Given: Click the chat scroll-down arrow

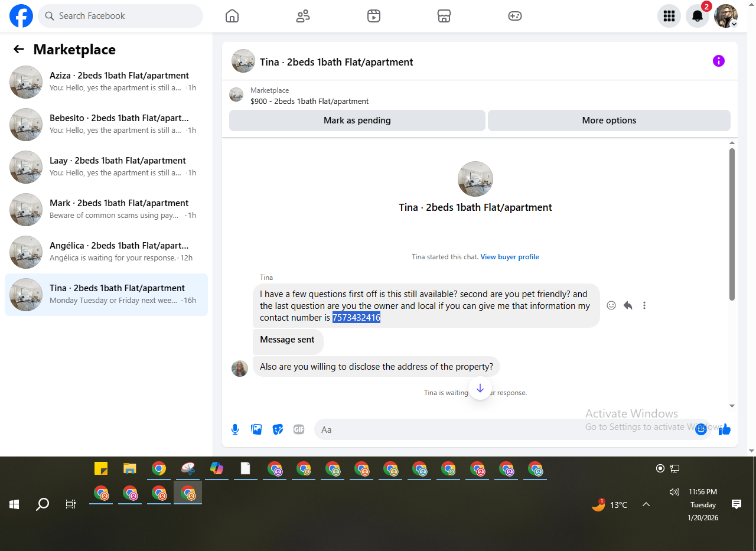Looking at the screenshot, I should point(732,406).
